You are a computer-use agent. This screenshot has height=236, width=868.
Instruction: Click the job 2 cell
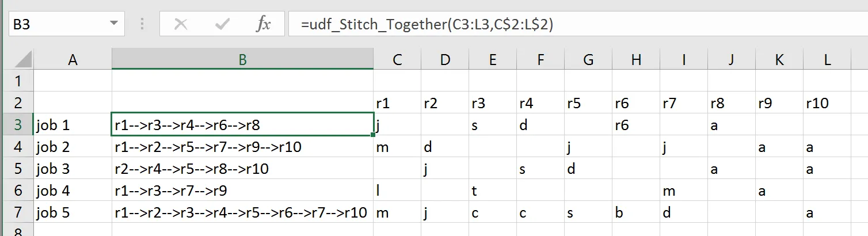point(73,147)
